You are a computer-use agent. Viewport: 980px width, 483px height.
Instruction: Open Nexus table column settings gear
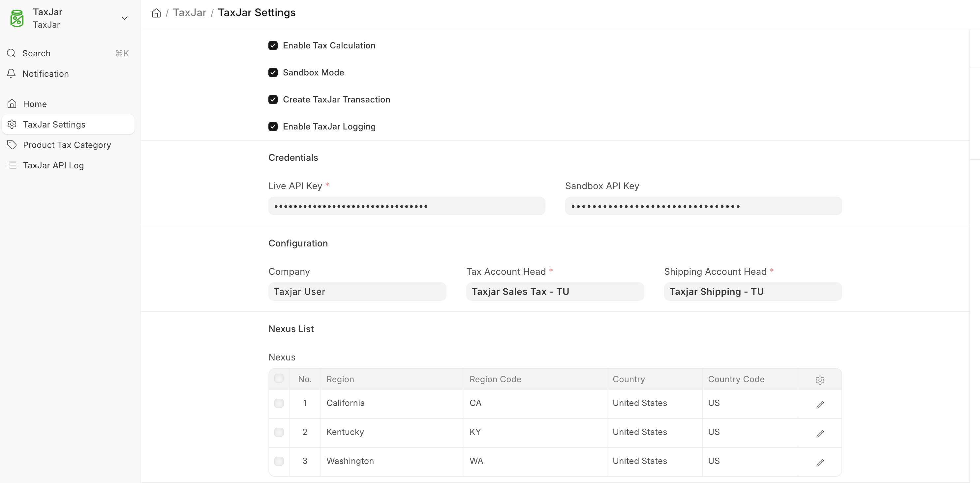pos(820,380)
